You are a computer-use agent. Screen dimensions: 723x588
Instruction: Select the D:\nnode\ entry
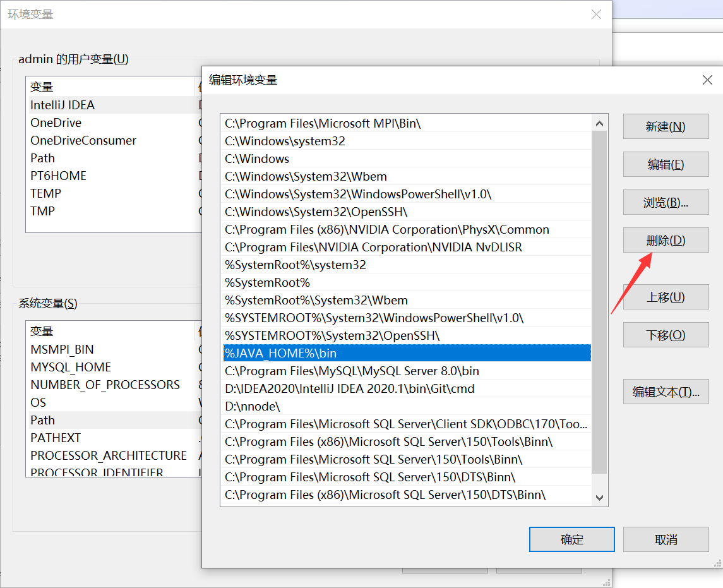point(407,406)
